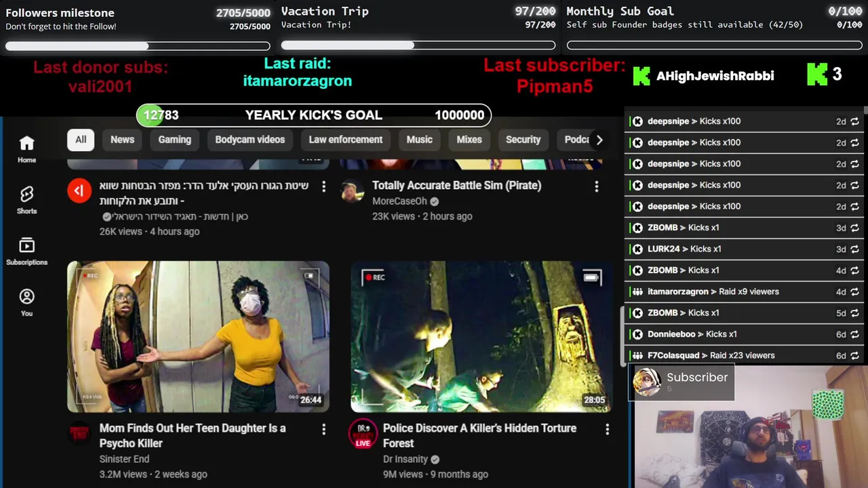Click the '23K views • 2 hours ago' text

[422, 216]
